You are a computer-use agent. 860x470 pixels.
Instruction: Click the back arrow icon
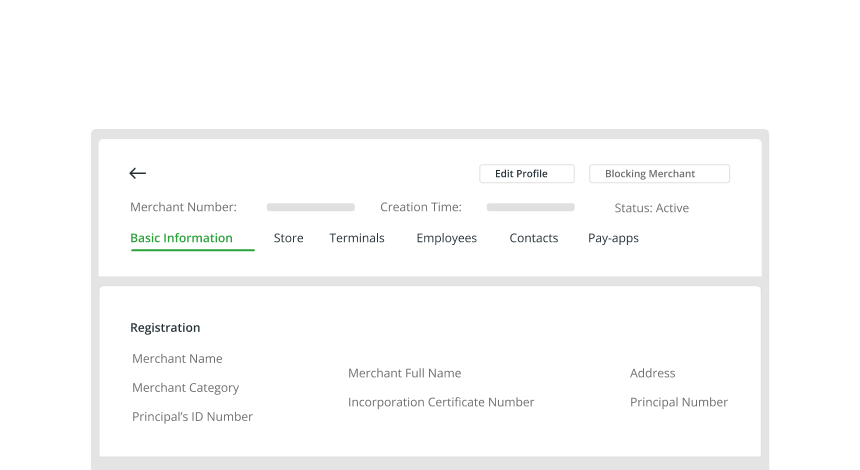pos(138,173)
